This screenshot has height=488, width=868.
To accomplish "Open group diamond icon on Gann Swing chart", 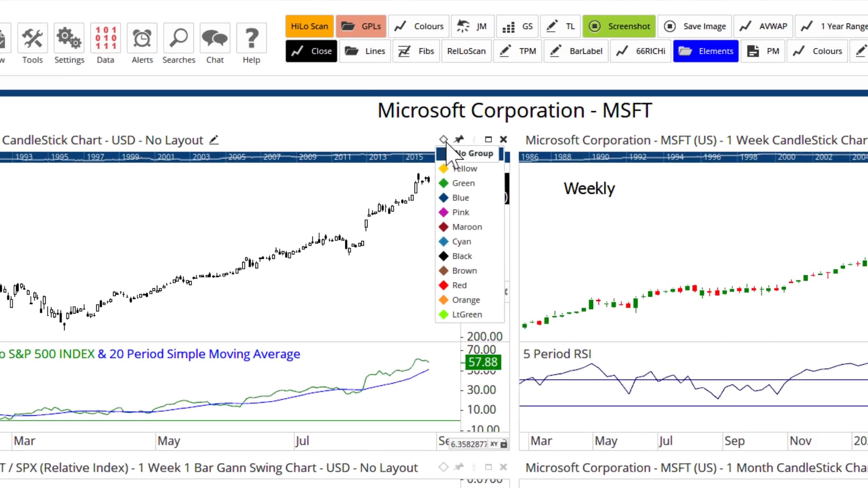I will coord(443,467).
